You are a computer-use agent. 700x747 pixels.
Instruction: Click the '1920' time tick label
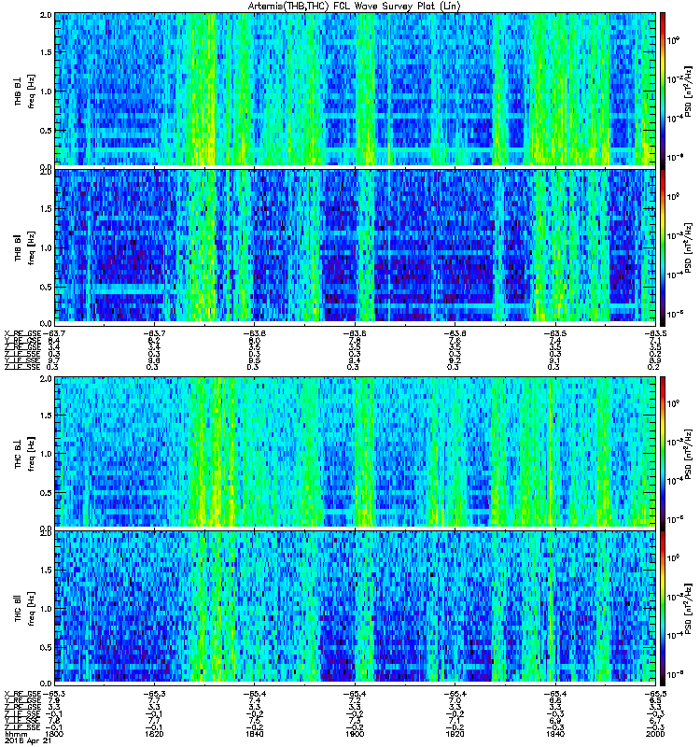[x=455, y=734]
